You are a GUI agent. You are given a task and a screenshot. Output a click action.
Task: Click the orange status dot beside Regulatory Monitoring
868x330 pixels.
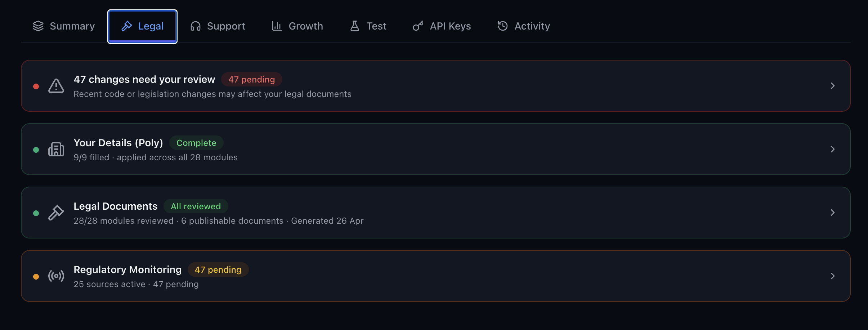click(x=36, y=276)
